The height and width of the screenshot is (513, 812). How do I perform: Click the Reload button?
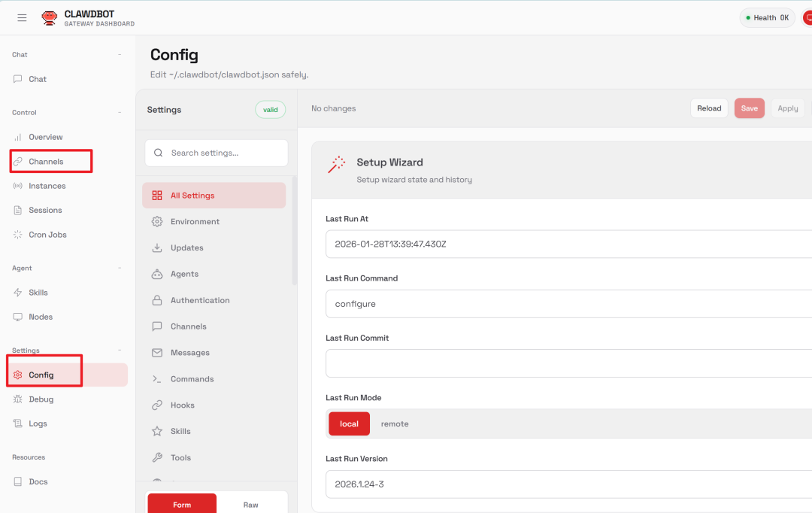[709, 108]
